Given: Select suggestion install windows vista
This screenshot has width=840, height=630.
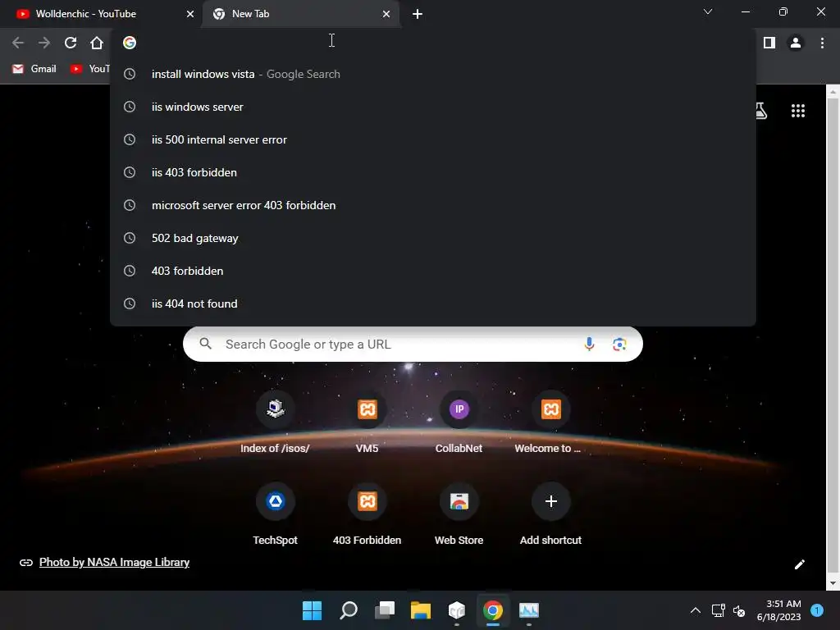Looking at the screenshot, I should 433,74.
